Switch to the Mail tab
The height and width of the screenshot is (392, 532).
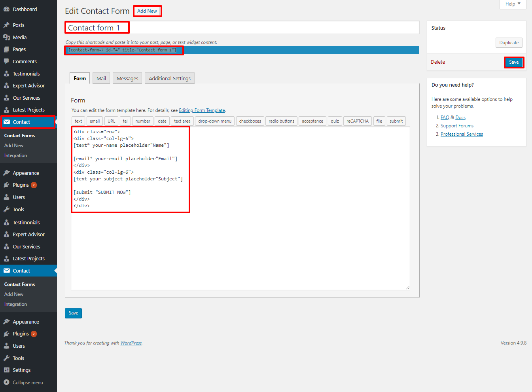[x=101, y=78]
